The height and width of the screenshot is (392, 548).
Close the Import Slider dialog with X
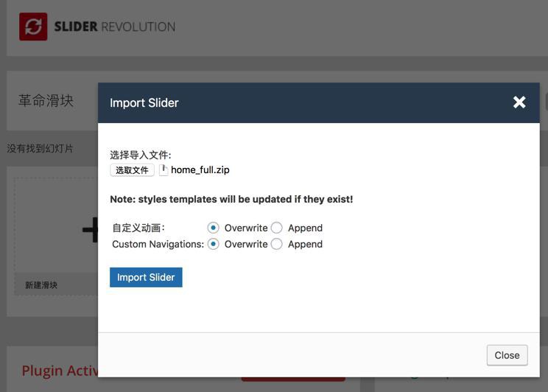519,102
